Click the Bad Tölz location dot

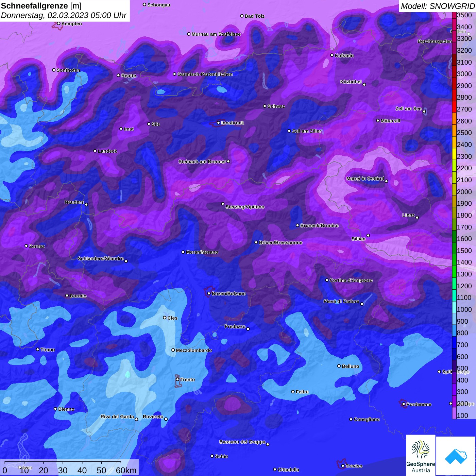click(x=242, y=16)
